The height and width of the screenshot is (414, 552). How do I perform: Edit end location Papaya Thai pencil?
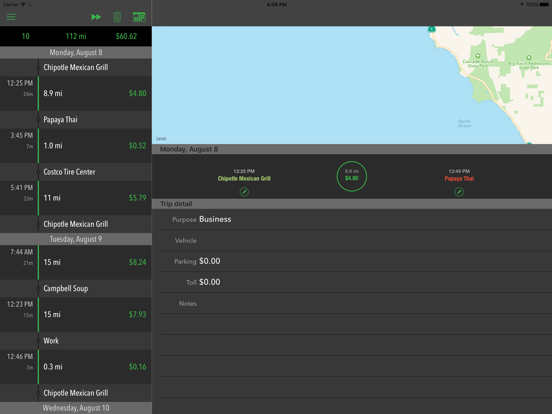point(459,192)
